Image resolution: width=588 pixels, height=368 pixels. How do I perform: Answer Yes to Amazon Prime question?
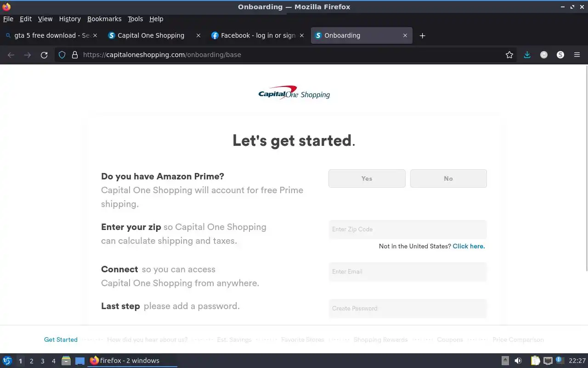click(367, 178)
